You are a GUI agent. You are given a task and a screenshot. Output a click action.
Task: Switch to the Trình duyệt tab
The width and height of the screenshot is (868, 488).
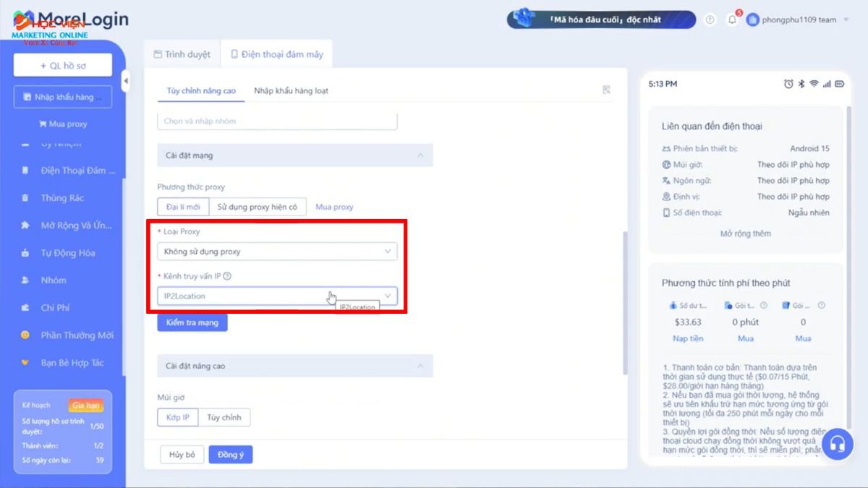(182, 54)
